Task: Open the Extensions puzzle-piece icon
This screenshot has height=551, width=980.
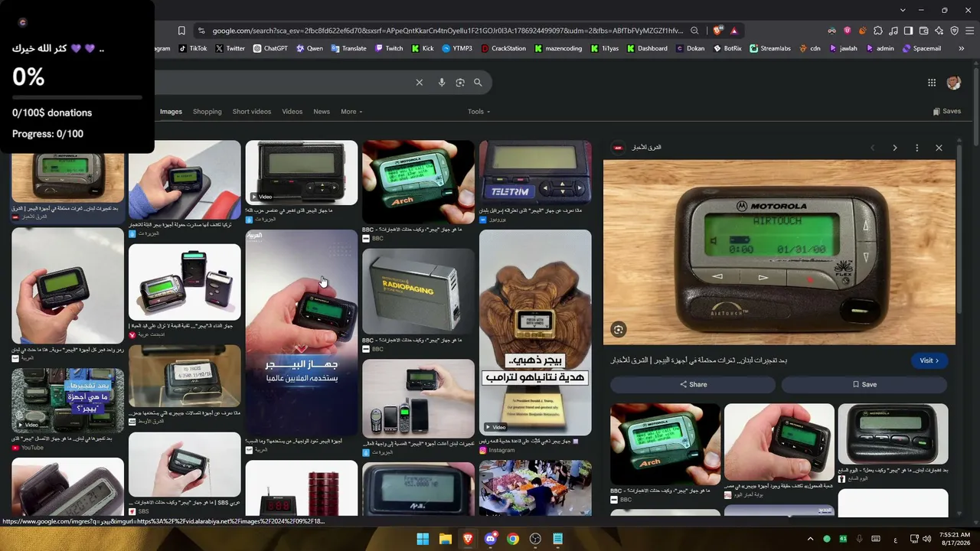Action: (878, 31)
